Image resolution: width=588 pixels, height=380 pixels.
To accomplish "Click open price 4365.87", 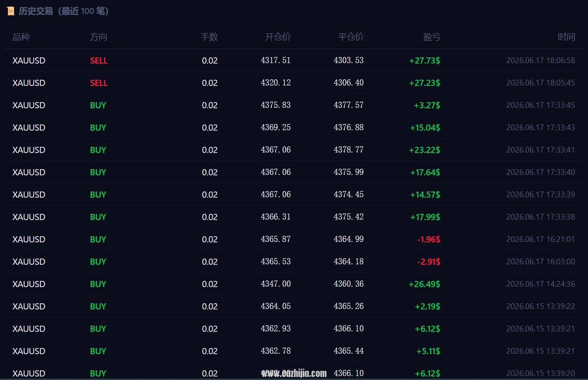I will coord(276,239).
